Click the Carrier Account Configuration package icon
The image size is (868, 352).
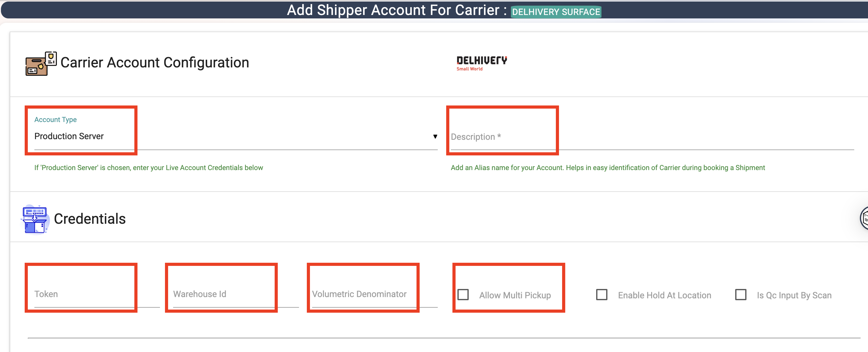[x=41, y=63]
